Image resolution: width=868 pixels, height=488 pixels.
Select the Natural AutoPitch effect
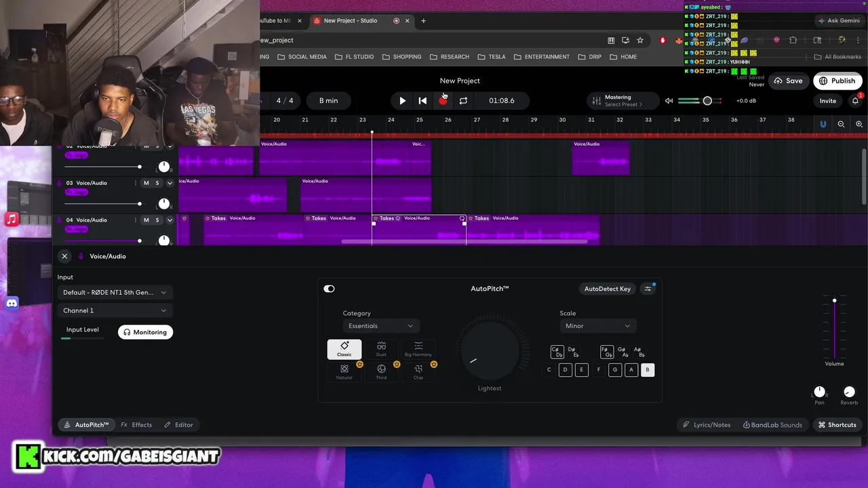(x=344, y=372)
